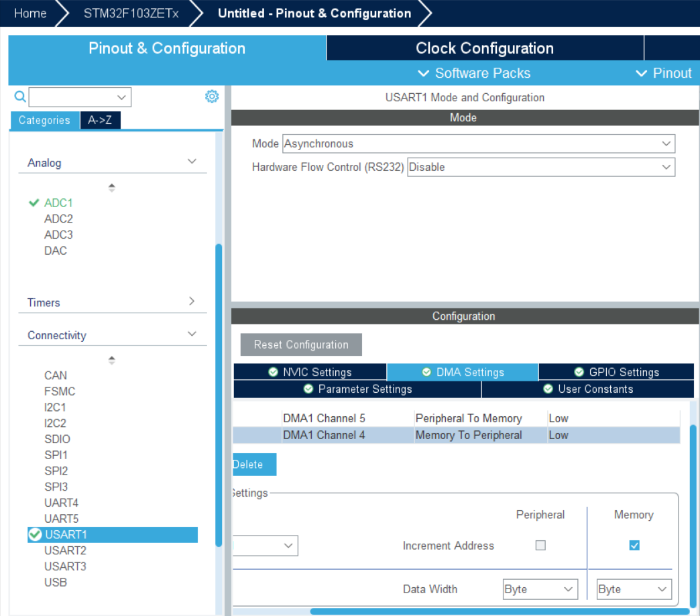Expand the Software Packs menu
The width and height of the screenshot is (700, 616).
(474, 73)
